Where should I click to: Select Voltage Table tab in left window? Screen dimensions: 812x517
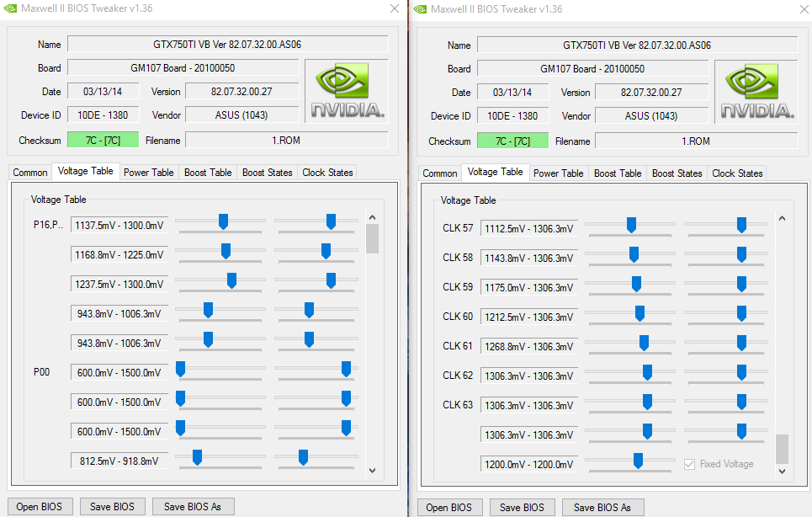tap(86, 171)
